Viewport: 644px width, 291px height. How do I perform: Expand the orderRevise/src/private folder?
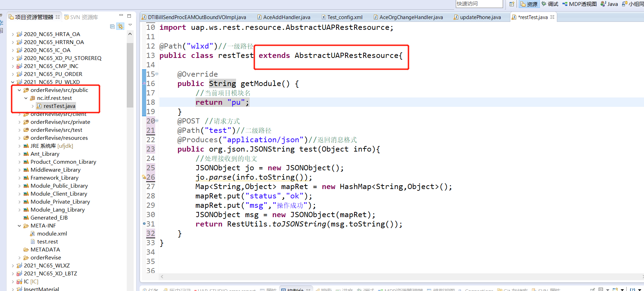pos(19,122)
